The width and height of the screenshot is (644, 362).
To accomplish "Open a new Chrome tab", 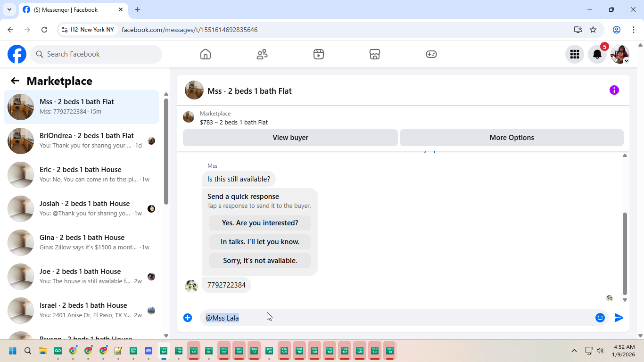I will pyautogui.click(x=138, y=9).
